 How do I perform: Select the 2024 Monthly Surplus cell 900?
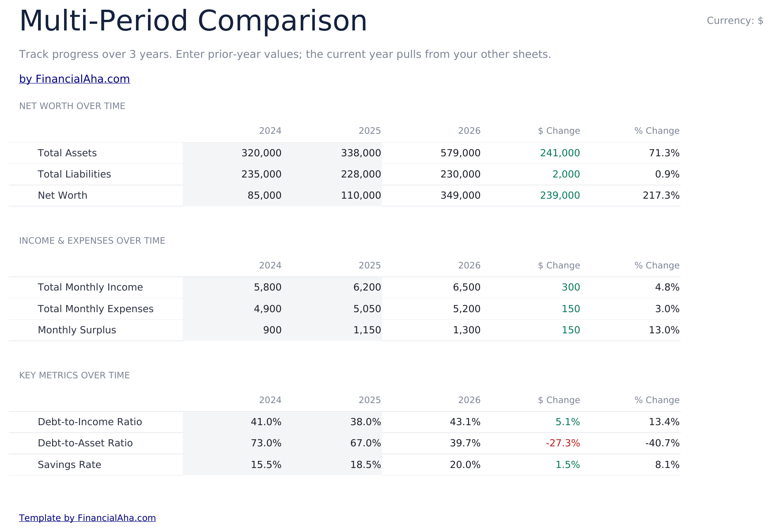click(272, 330)
